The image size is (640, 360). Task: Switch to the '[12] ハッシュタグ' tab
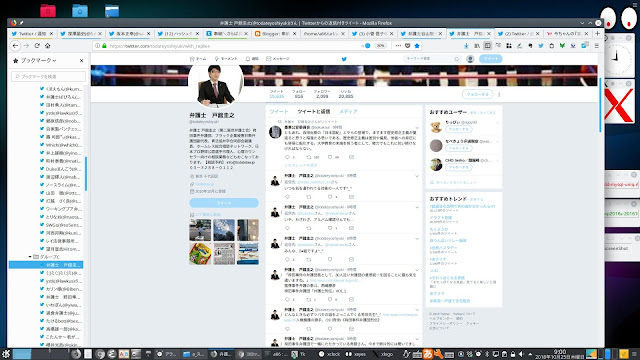[179, 33]
